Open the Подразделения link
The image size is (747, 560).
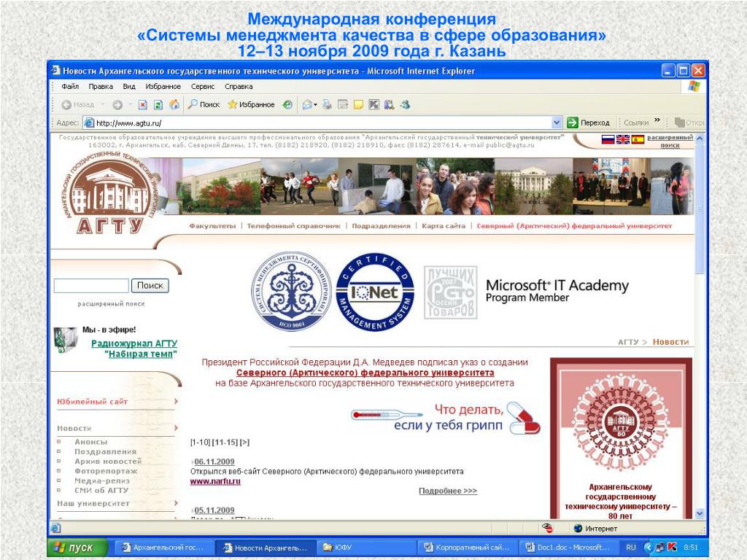point(381,226)
